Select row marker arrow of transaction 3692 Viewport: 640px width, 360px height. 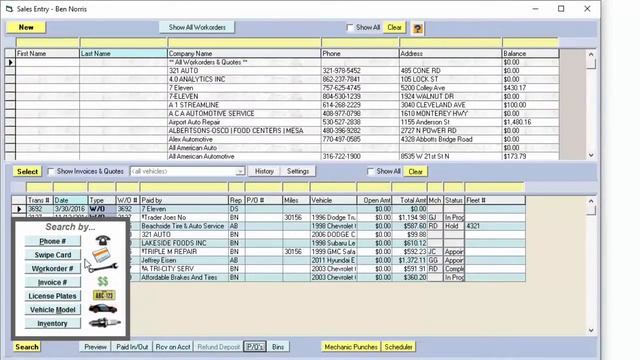[x=19, y=209]
